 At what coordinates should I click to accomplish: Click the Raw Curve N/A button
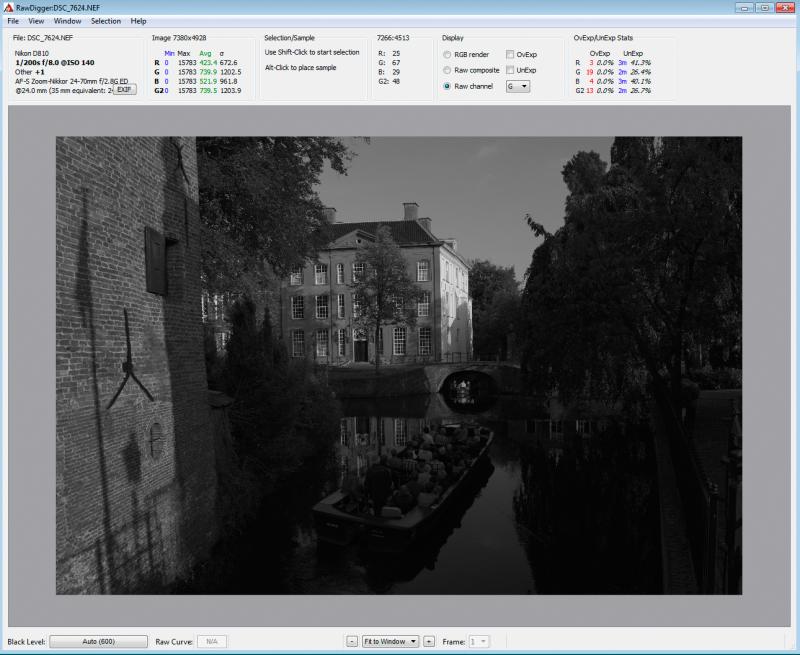[x=212, y=641]
